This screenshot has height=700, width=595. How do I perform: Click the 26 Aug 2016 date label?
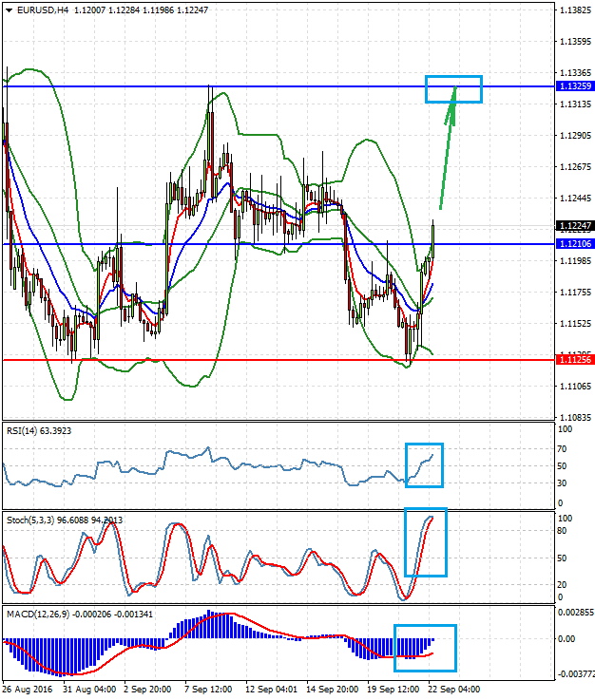coord(29,689)
